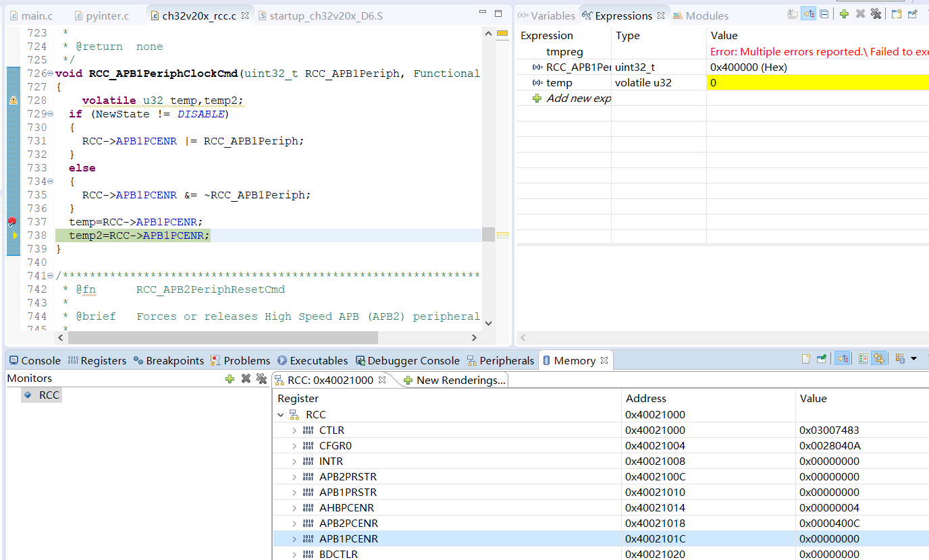
Task: Expand the CFGR0 register row
Action: pyautogui.click(x=294, y=446)
